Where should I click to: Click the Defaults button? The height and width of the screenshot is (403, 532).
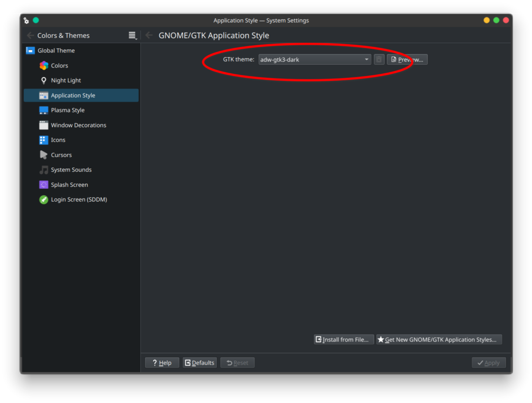click(x=199, y=362)
